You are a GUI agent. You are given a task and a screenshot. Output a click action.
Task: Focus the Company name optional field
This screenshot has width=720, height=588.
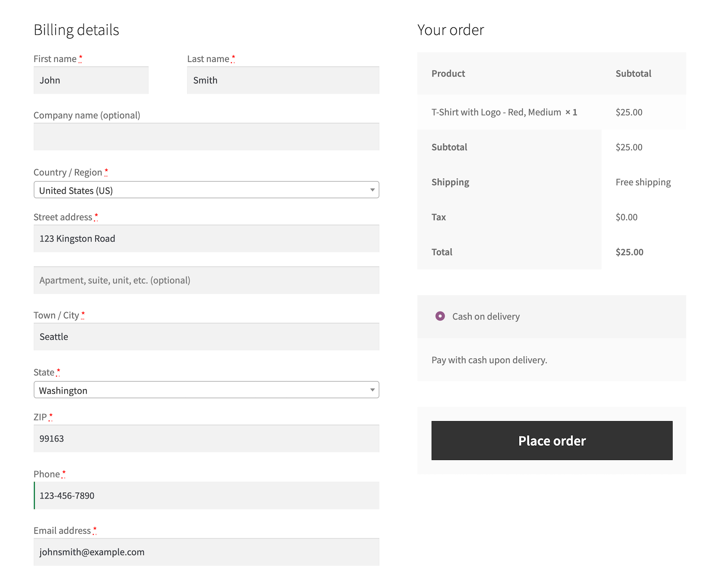(206, 137)
